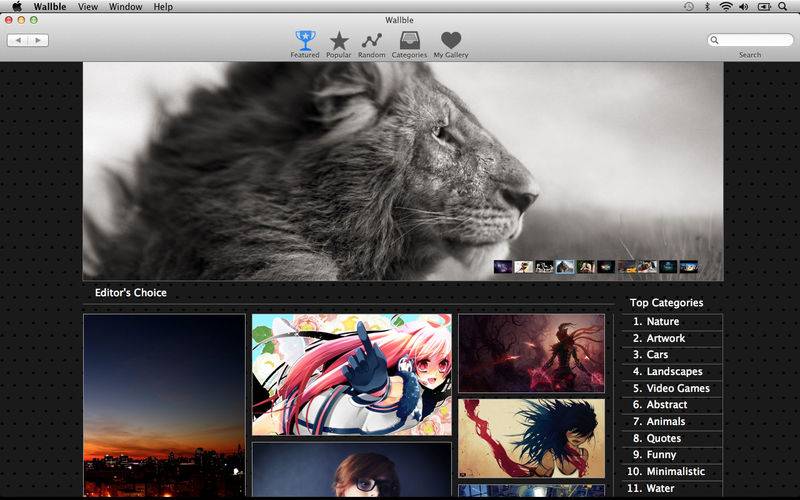Open the Categories tray icon

point(409,41)
